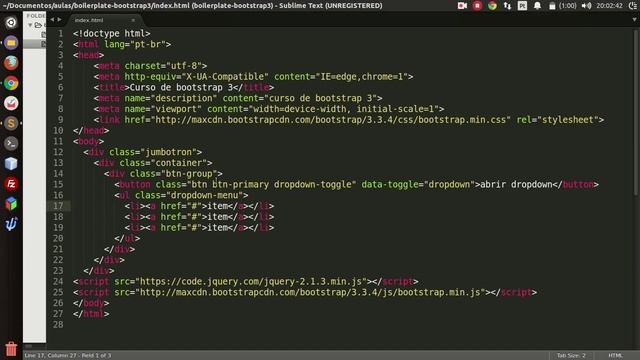Viewport: 640px width, 360px height.
Task: Click the jquery-2.1.3.min.js URL on line 24
Action: [x=251, y=282]
